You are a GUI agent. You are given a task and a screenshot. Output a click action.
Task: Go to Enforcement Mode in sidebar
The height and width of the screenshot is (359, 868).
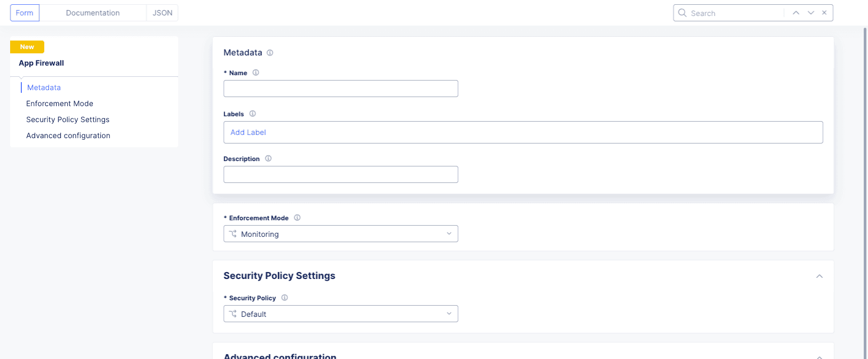(60, 103)
